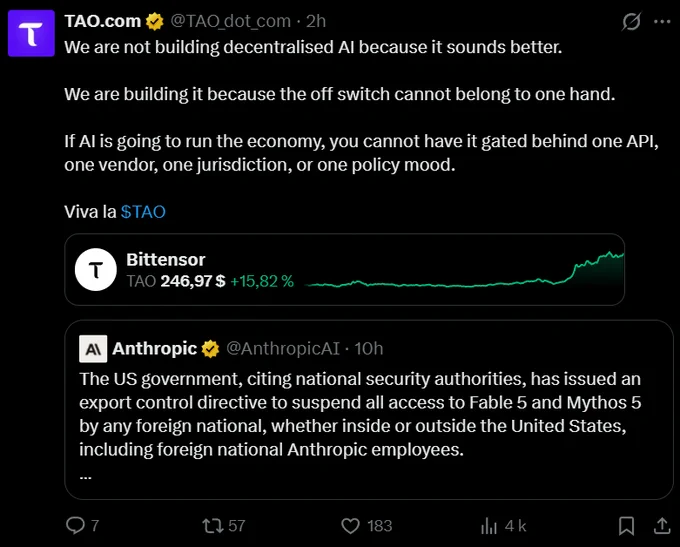Viewport: 680px width, 547px height.
Task: Open the @TAO_dot_com handle
Action: pyautogui.click(x=230, y=21)
